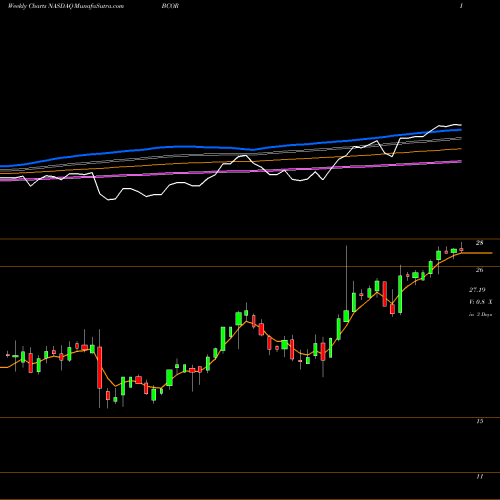Click the price axis label 26
Screen dimensions: 500x500
click(479, 270)
